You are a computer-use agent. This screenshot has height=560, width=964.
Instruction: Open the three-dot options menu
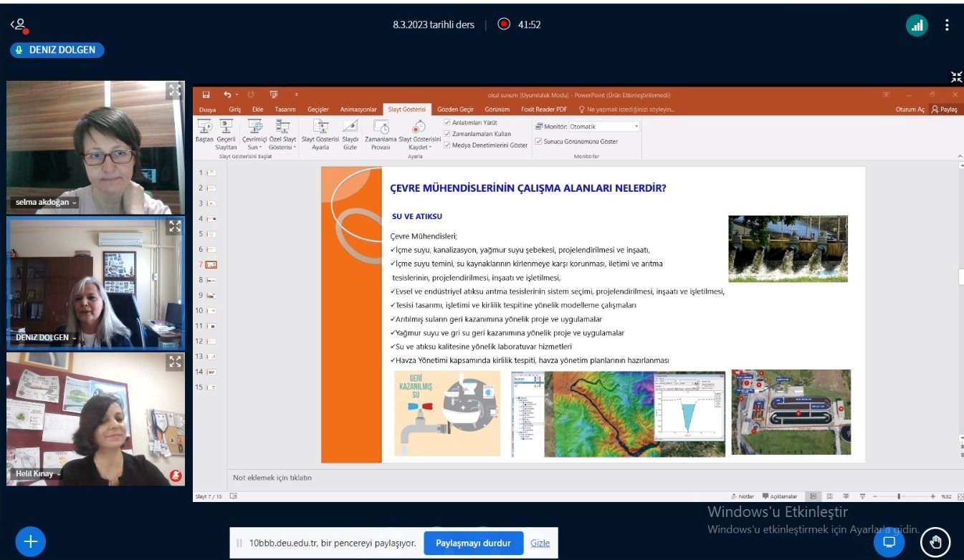coord(947,25)
